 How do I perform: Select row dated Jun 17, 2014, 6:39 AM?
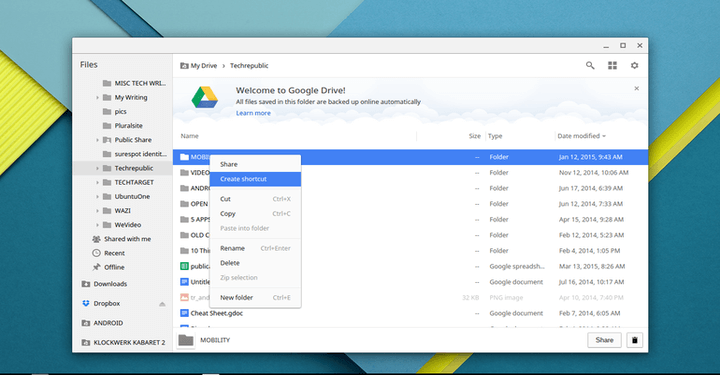click(411, 188)
